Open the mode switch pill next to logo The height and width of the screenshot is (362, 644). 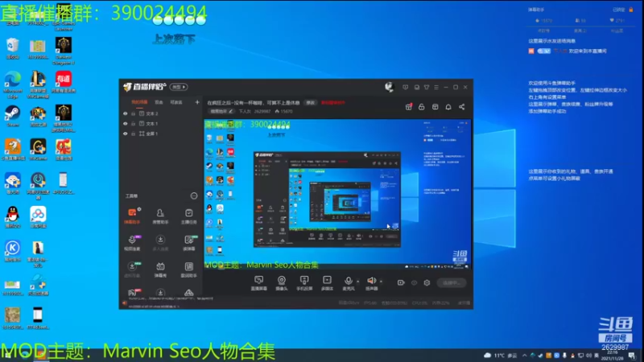pyautogui.click(x=179, y=87)
